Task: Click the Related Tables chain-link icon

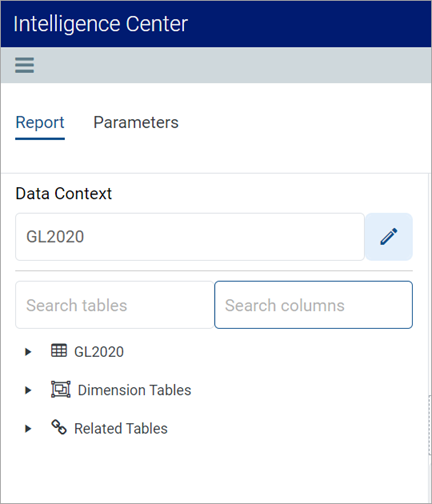Action: [59, 427]
